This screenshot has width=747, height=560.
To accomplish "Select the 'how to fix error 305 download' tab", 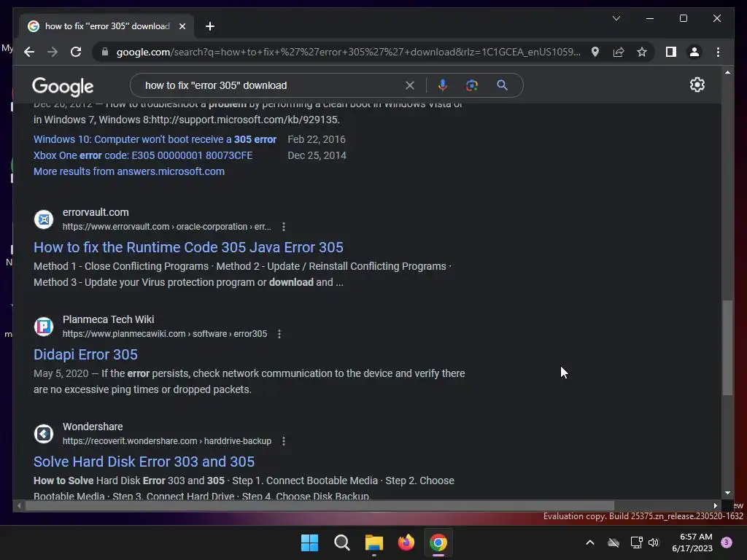I will [x=107, y=26].
